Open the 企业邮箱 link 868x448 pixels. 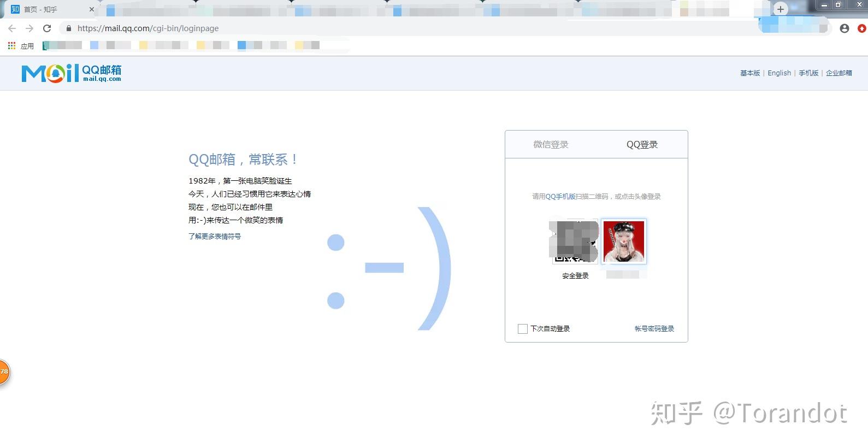[839, 73]
